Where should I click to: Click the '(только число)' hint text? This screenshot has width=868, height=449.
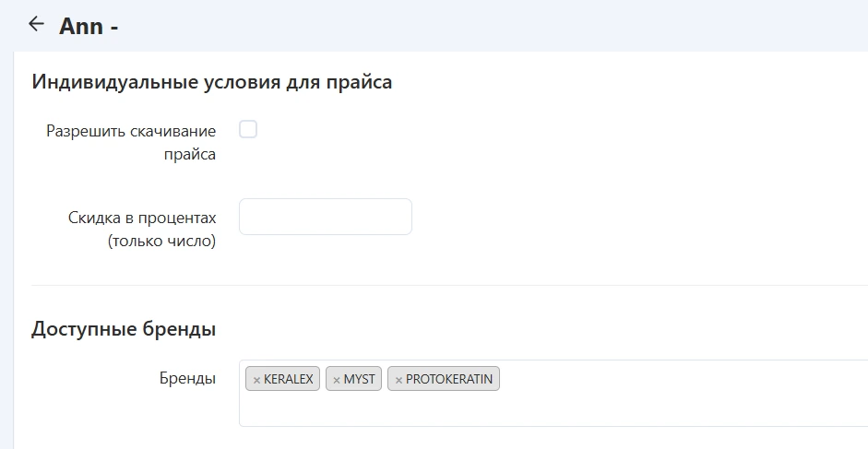[x=161, y=242]
